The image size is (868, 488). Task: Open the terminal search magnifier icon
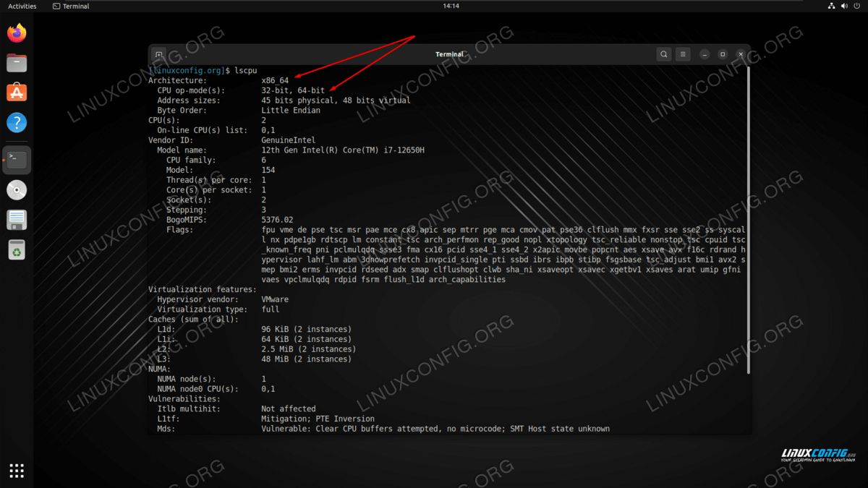coord(663,54)
